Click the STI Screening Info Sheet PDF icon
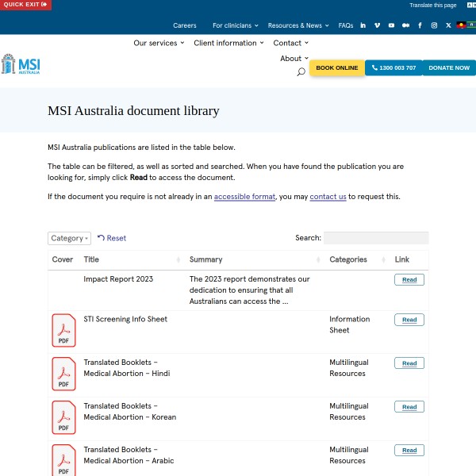Screen dimensions: 476x476 pos(63,330)
